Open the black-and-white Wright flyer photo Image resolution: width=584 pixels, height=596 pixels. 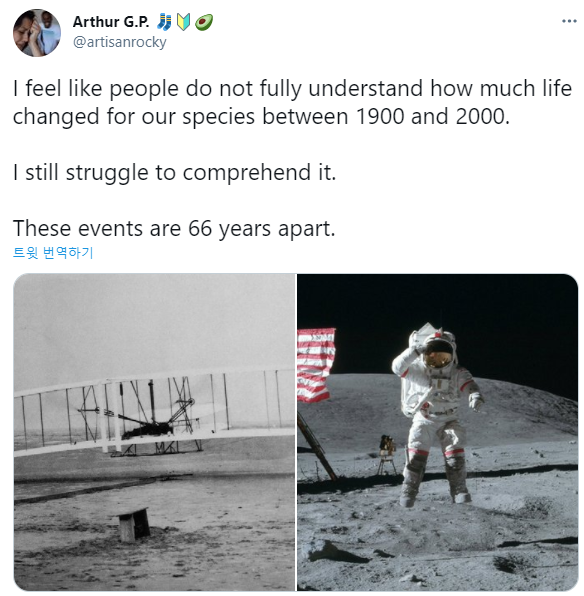(x=154, y=432)
